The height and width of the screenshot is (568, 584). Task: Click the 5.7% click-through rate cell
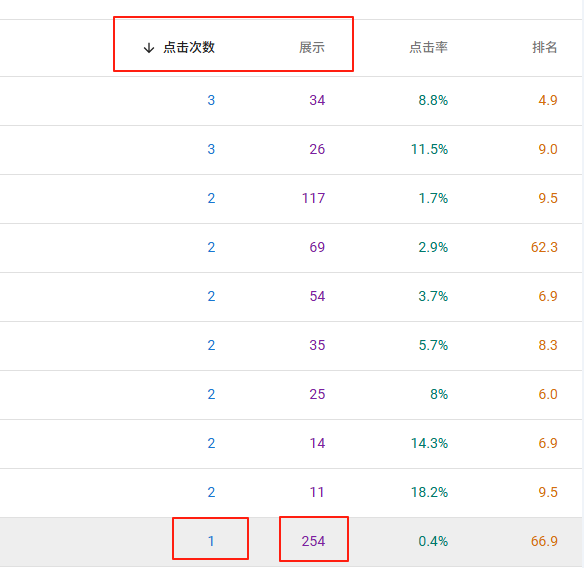point(433,345)
